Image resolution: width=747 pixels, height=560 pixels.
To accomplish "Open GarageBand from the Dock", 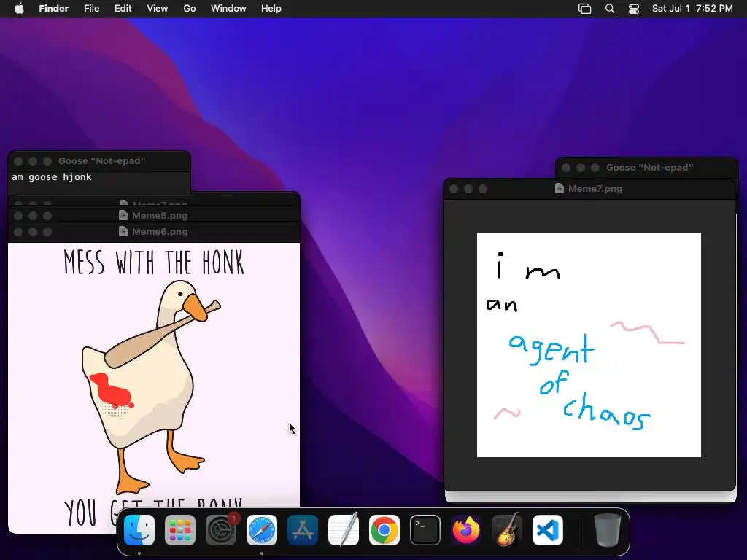I will click(507, 530).
